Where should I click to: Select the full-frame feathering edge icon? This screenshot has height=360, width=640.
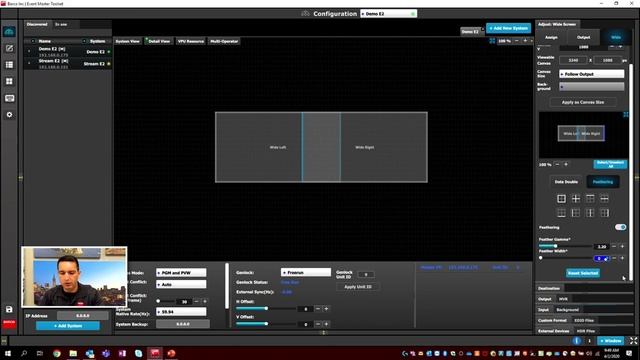[x=561, y=198]
